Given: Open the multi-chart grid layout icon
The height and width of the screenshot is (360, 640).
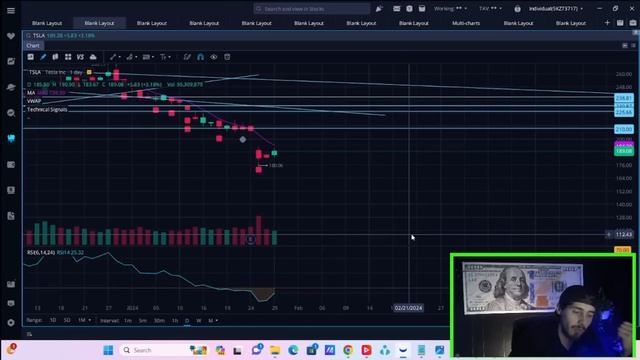Looking at the screenshot, I should (68, 57).
